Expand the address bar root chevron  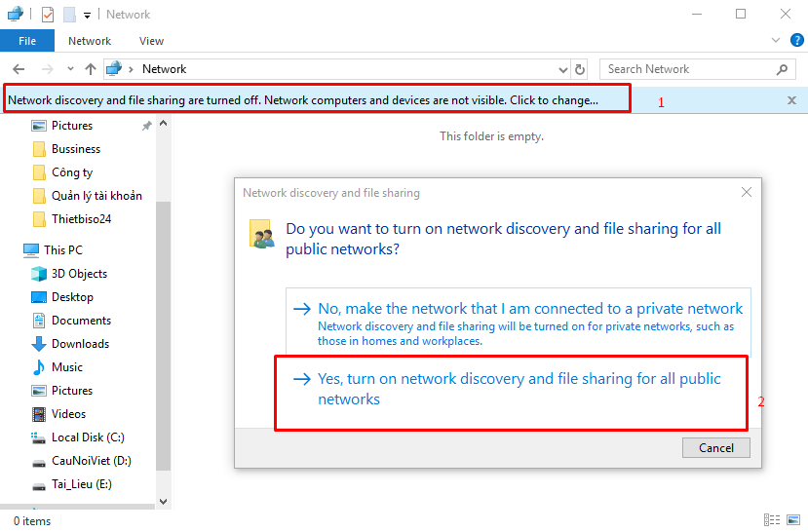pyautogui.click(x=131, y=69)
